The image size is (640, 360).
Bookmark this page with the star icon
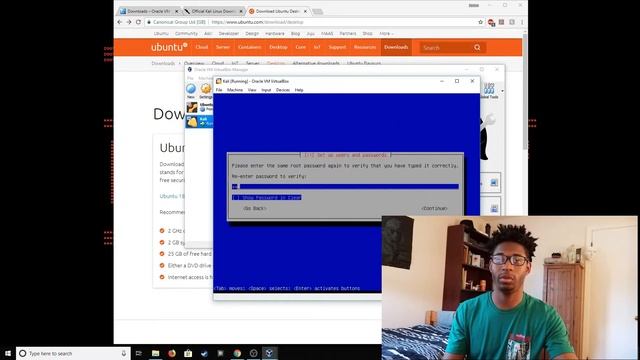[480, 22]
